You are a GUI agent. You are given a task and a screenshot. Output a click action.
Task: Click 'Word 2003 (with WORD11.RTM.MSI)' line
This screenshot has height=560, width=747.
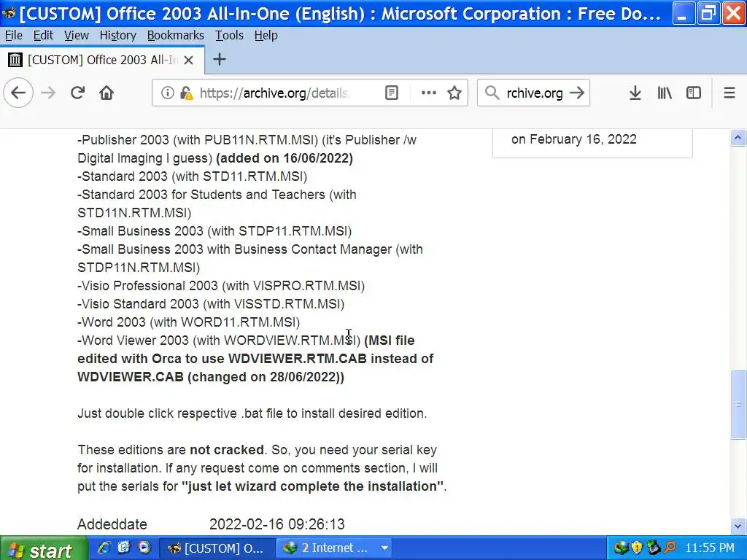[189, 322]
